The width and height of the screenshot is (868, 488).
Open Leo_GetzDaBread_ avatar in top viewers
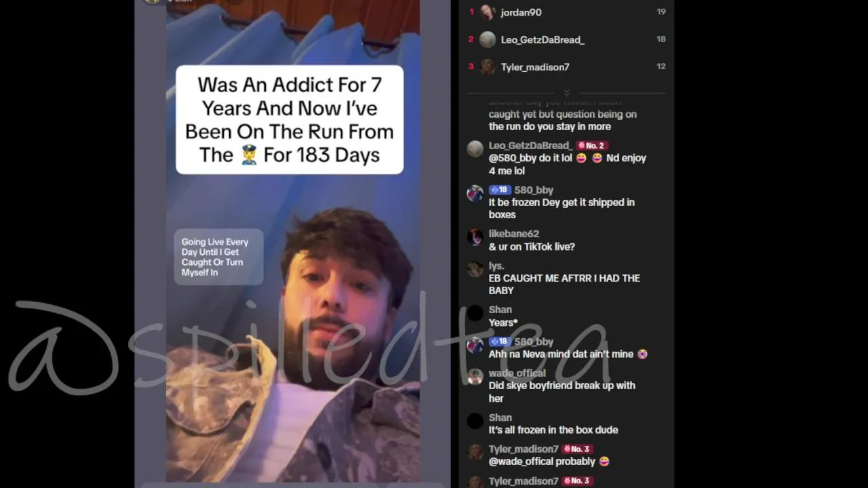[487, 39]
